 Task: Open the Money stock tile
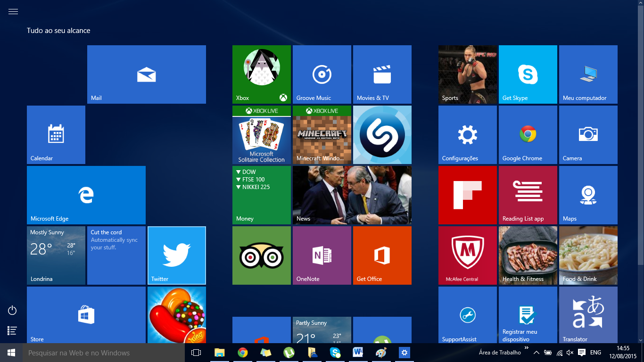(262, 195)
